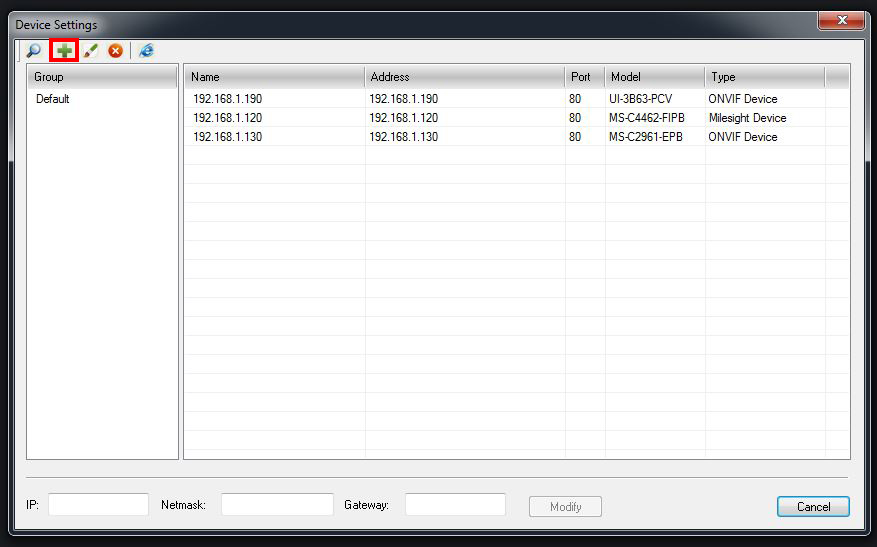The width and height of the screenshot is (877, 547).
Task: Click the Cancel button
Action: (813, 507)
